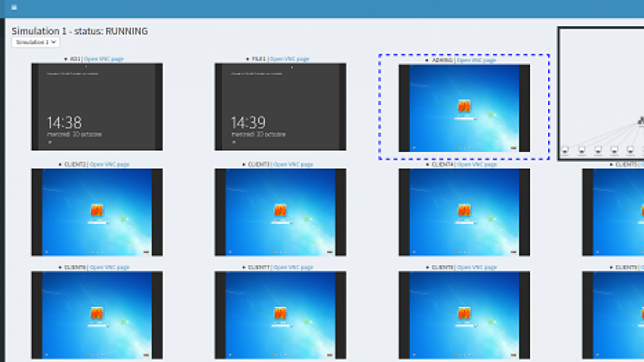Click the menu icon in the top blue bar

coord(14,7)
